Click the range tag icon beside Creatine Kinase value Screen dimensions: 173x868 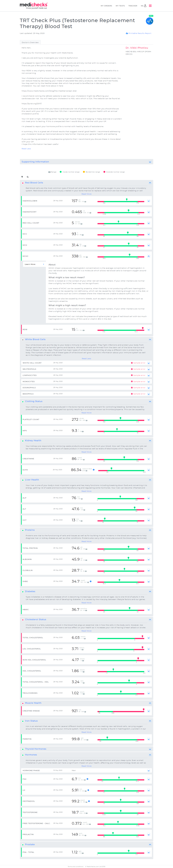click(85, 712)
